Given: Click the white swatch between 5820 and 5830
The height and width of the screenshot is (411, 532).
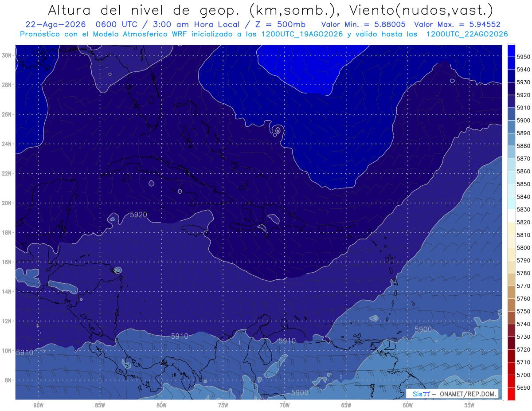Looking at the screenshot, I should point(511,216).
